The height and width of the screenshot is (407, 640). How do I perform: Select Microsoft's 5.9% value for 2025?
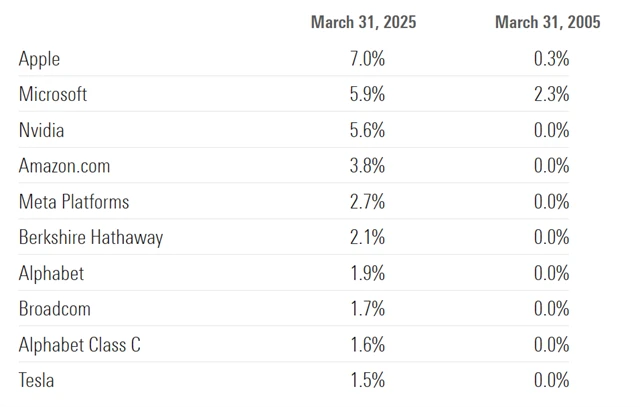366,95
